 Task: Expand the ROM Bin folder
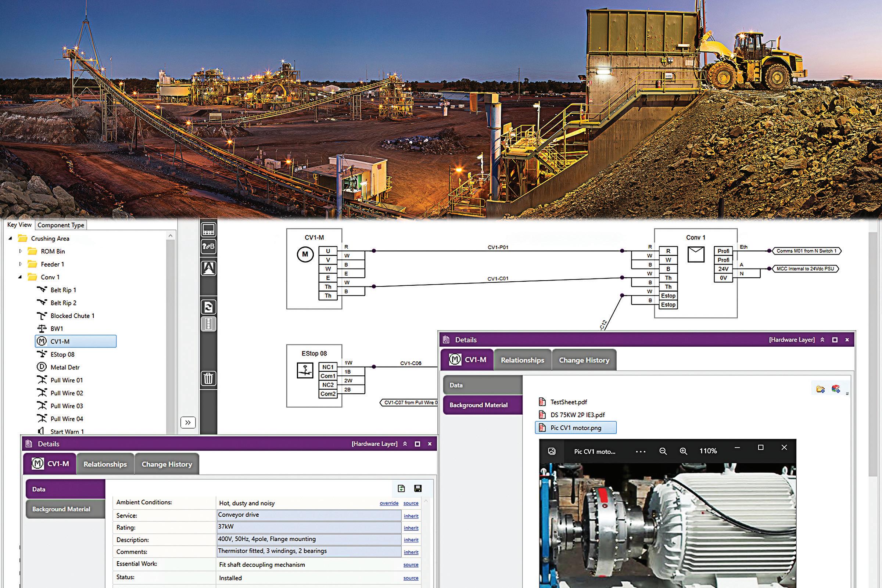coord(21,251)
